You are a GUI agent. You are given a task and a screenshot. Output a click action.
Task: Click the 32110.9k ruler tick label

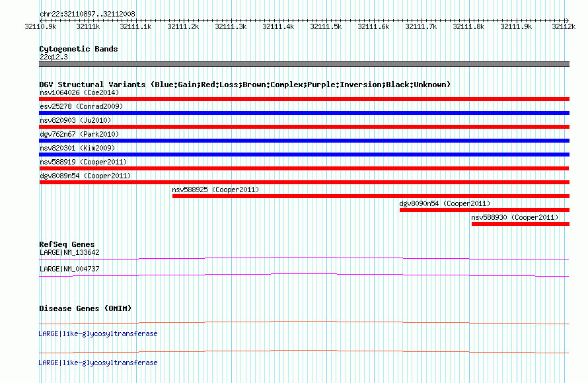(40, 26)
